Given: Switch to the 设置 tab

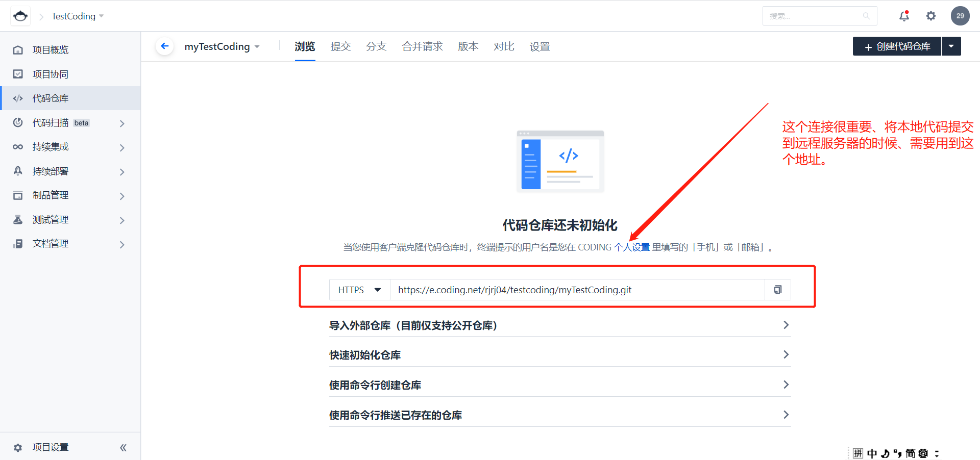Looking at the screenshot, I should pyautogui.click(x=540, y=46).
